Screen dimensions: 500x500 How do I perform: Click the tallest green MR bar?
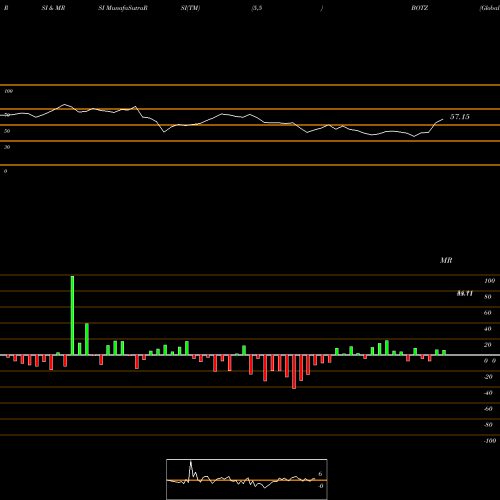tap(72, 315)
